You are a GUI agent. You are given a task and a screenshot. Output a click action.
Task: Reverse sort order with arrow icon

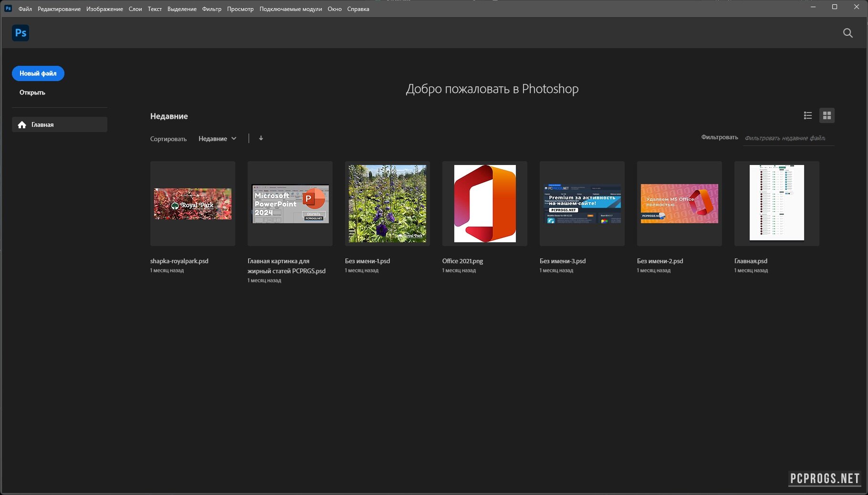261,138
